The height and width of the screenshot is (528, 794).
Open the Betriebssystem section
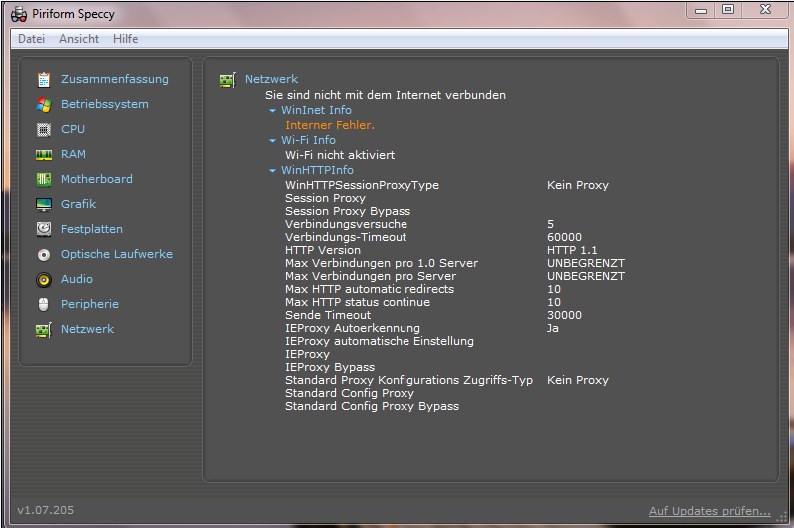[x=105, y=104]
